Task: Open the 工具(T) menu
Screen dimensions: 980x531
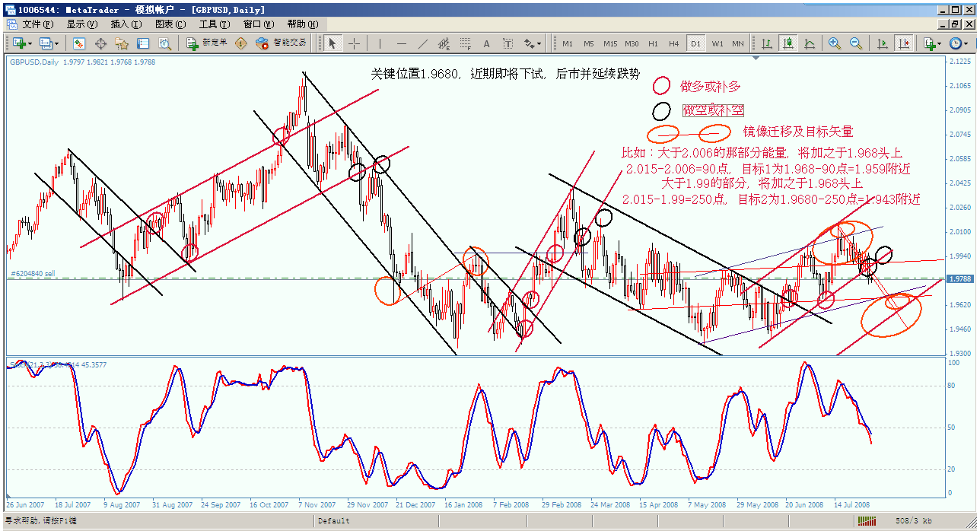Action: 214,24
